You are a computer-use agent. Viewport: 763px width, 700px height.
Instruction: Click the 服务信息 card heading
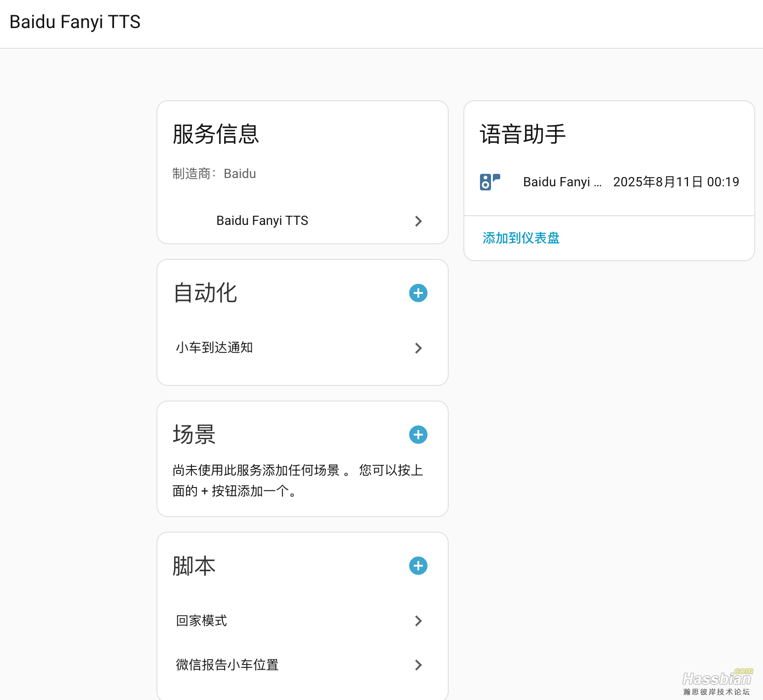216,134
